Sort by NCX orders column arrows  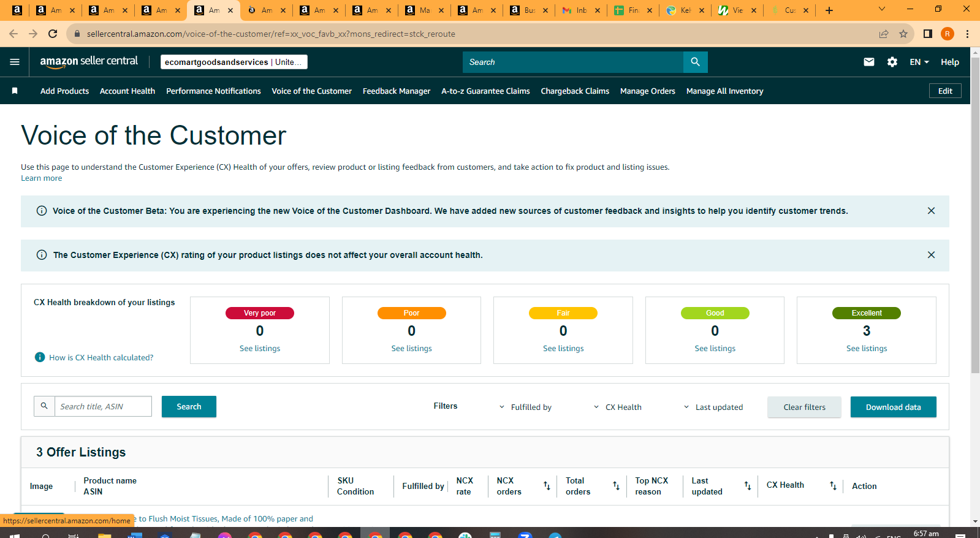point(547,486)
